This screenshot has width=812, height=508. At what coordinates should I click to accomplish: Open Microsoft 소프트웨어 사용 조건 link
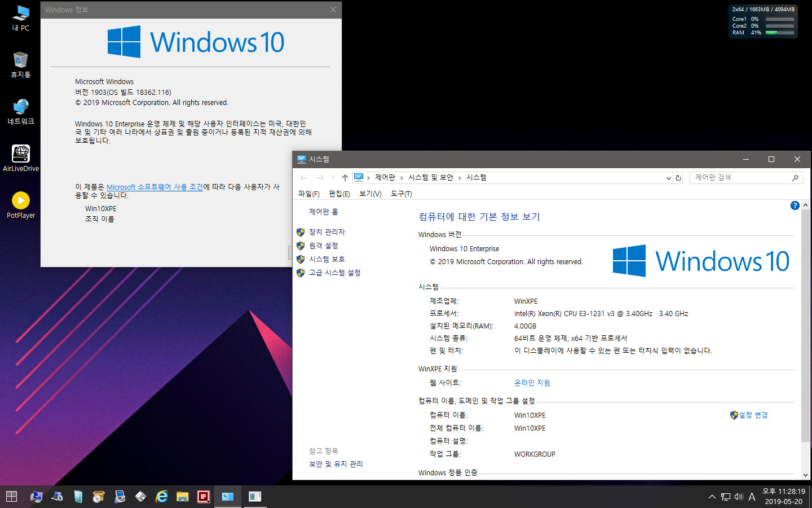pos(155,187)
